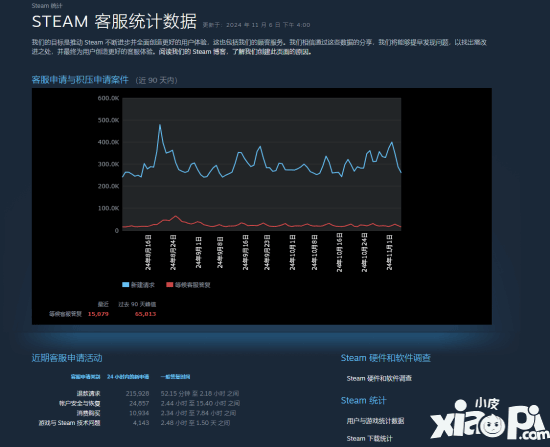Click the red backlog line peak on the chart
The width and height of the screenshot is (550, 447).
pos(175,216)
